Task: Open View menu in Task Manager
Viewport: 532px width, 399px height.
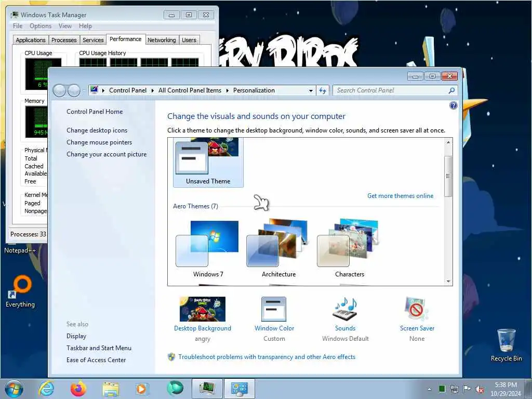Action: coord(65,26)
